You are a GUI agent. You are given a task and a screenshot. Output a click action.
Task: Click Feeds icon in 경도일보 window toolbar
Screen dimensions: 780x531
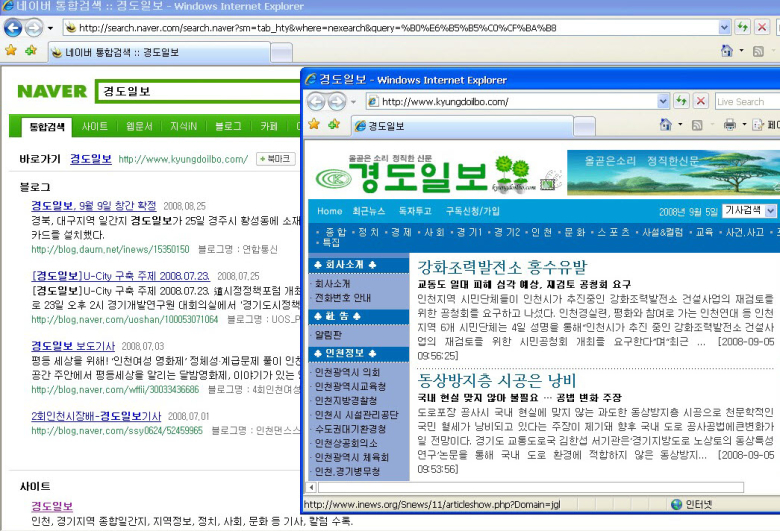coord(697,125)
